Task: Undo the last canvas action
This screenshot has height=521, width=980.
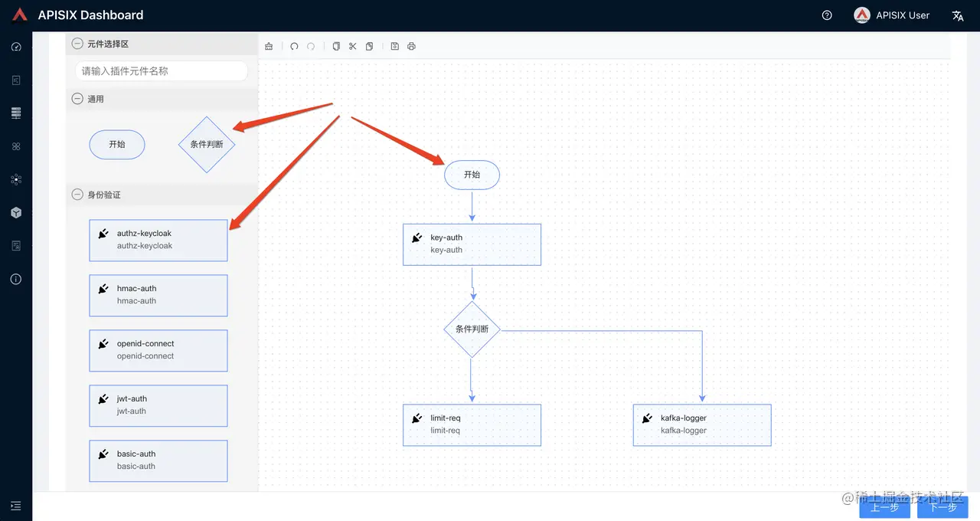Action: (x=294, y=47)
